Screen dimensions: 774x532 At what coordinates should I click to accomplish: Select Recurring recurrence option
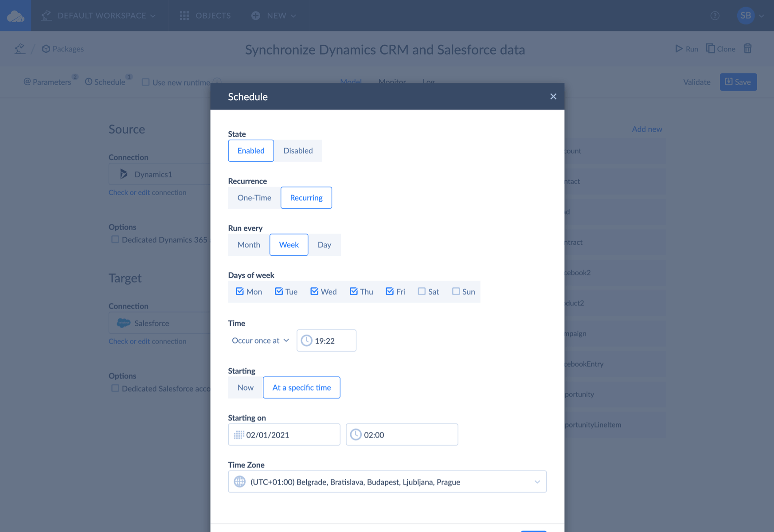pos(306,198)
